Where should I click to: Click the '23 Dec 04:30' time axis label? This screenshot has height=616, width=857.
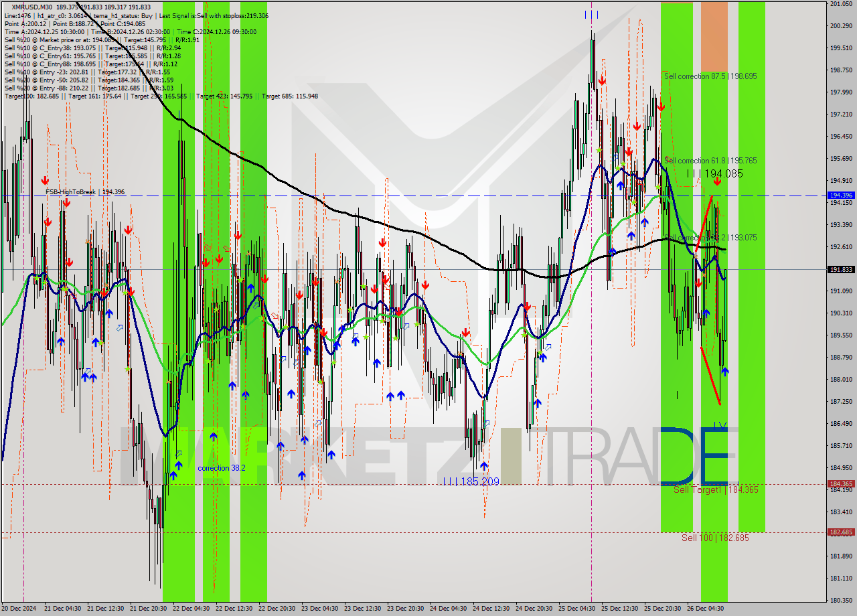click(x=319, y=609)
